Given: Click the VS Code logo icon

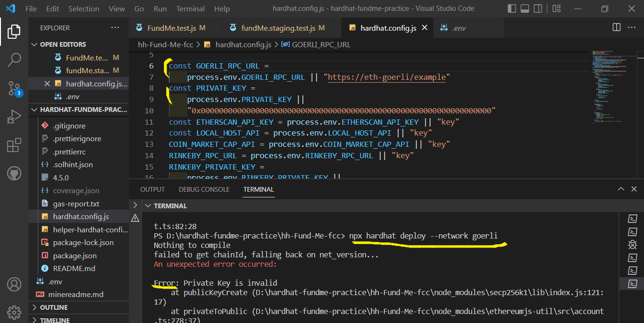Looking at the screenshot, I should tap(10, 8).
